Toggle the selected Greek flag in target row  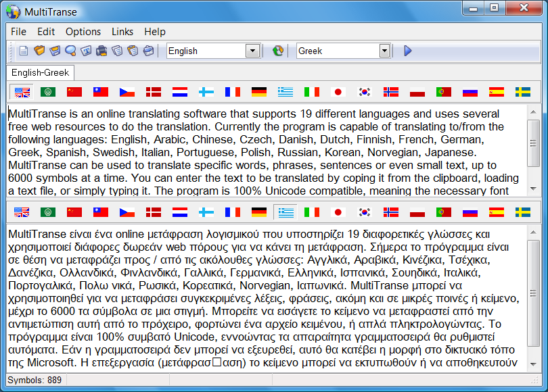(286, 212)
